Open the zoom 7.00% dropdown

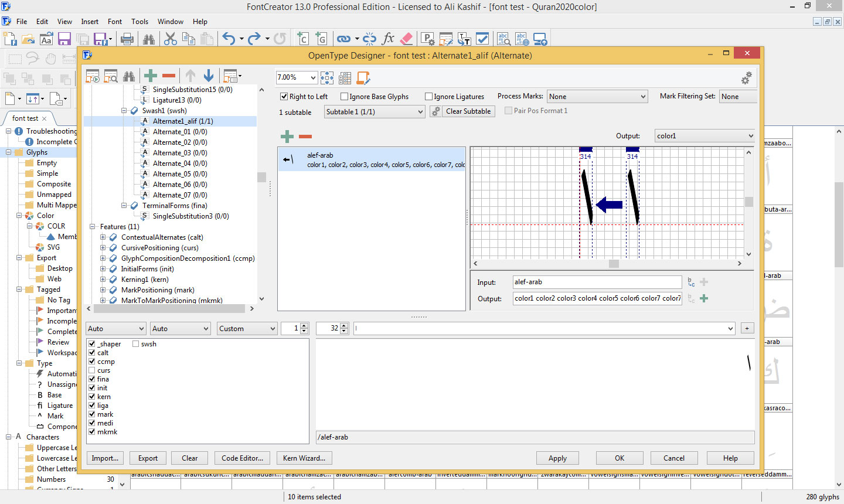pos(313,77)
